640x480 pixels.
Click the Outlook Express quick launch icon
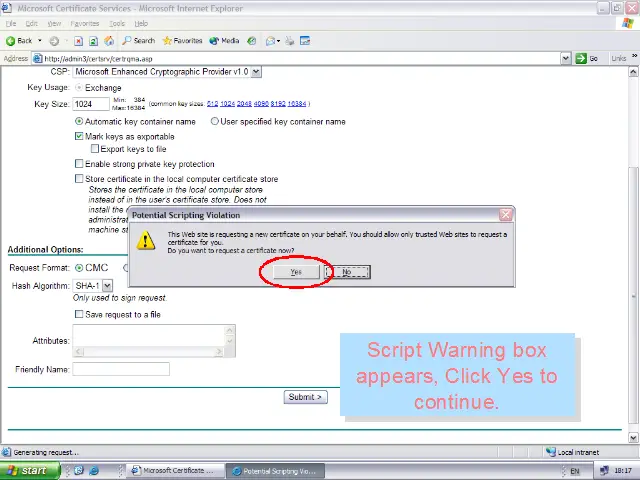click(78, 471)
